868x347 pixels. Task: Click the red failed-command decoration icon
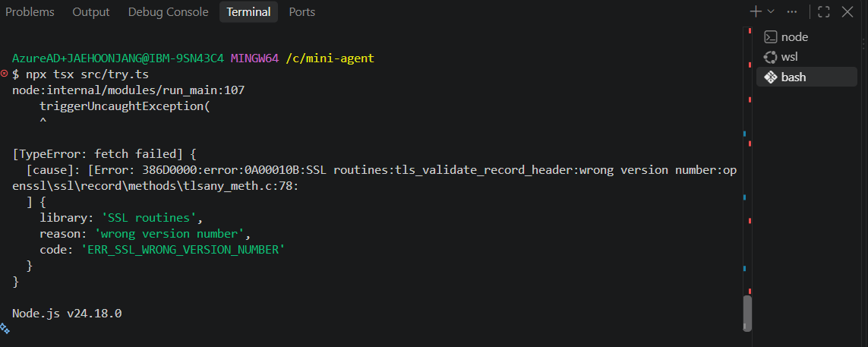point(5,73)
